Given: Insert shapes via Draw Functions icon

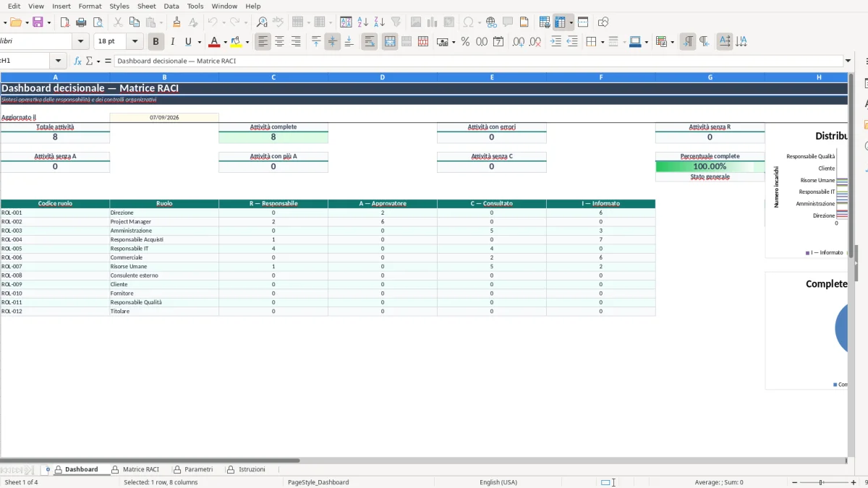Looking at the screenshot, I should point(603,22).
